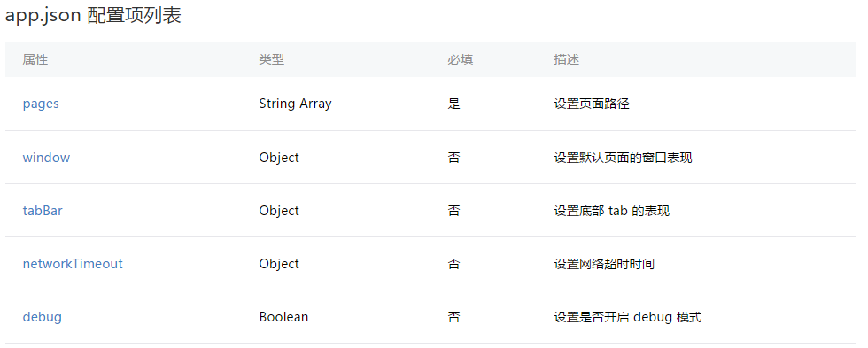
Task: Select the 属性 column header
Action: [x=35, y=59]
